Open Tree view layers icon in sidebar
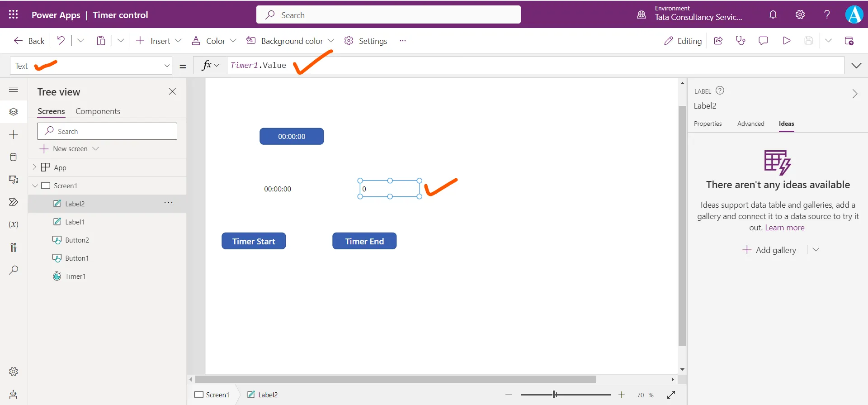The image size is (868, 405). (14, 112)
